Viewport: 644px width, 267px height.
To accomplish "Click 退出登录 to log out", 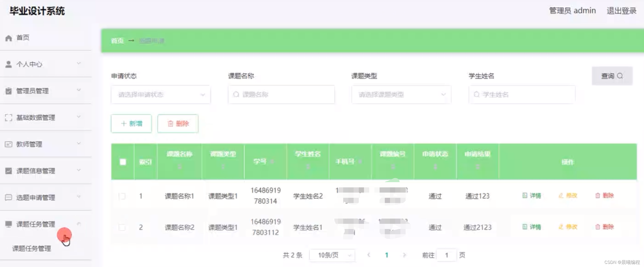I will click(x=622, y=11).
